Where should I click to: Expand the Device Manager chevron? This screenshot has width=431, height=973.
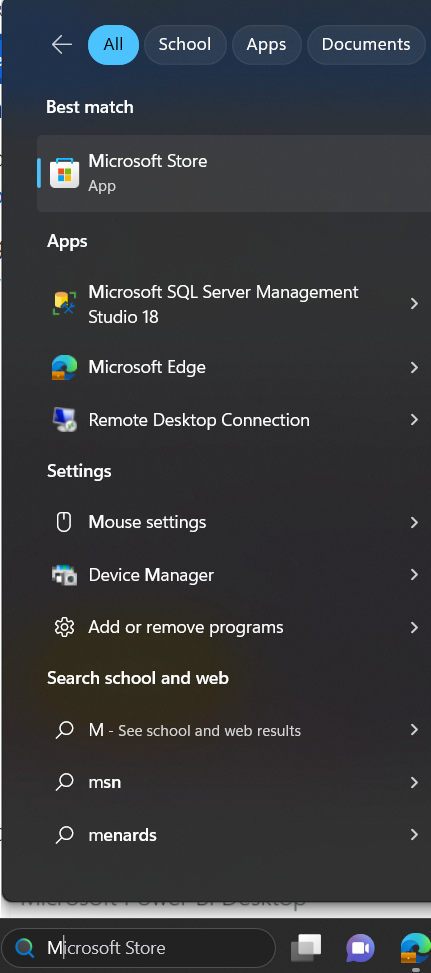click(414, 575)
